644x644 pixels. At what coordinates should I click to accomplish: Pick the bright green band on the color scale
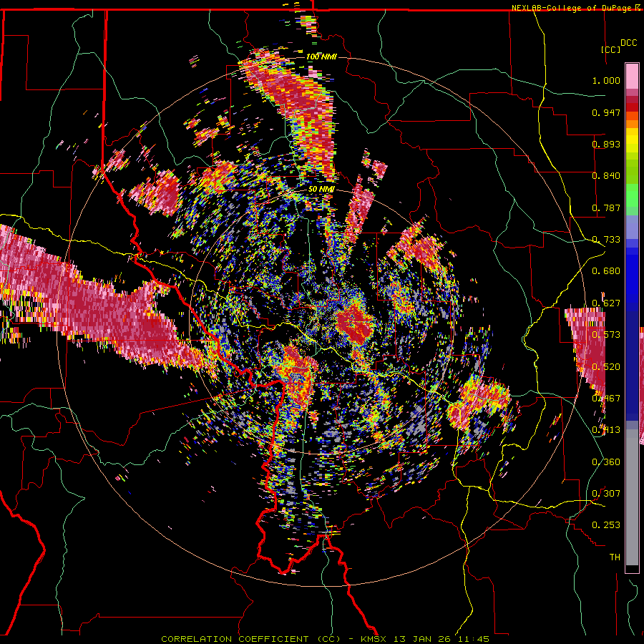[632, 195]
